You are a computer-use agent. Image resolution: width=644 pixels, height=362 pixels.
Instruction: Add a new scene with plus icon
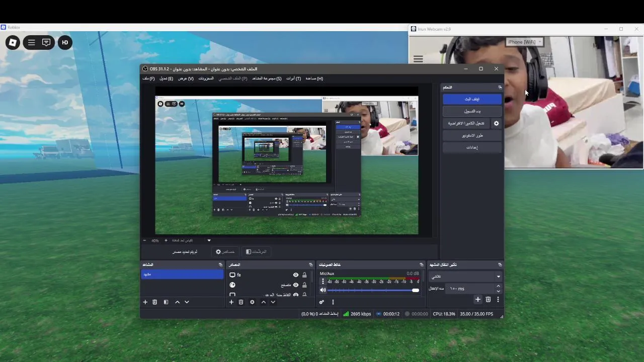[145, 302]
